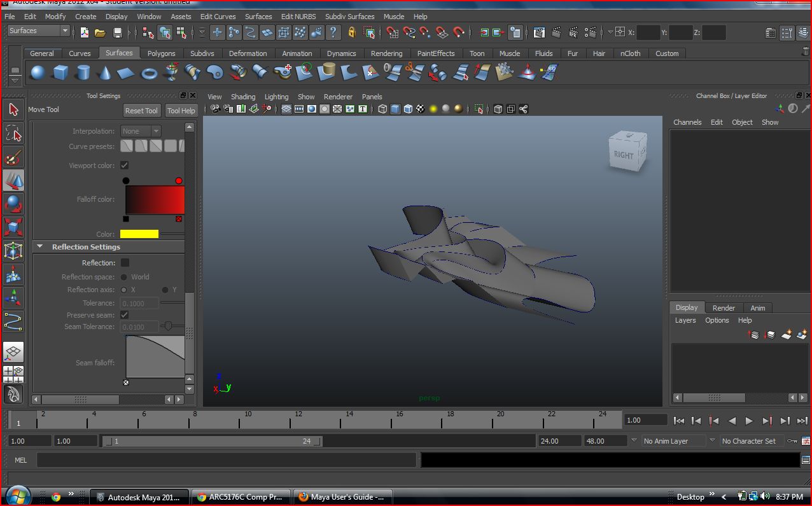Choose the Lasso select tool
Screen dimensions: 812x506
coord(13,133)
